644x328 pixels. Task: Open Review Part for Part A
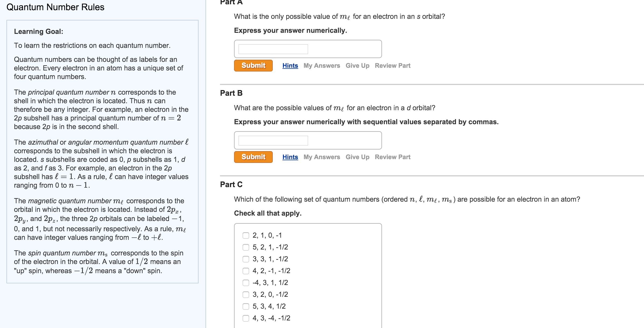click(x=392, y=65)
